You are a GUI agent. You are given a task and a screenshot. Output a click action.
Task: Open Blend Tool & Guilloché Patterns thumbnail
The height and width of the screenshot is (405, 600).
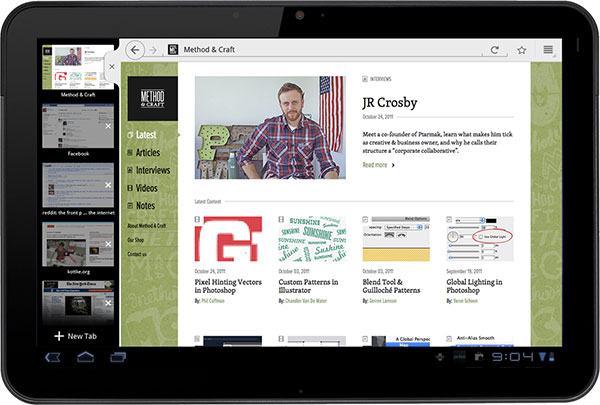[396, 239]
